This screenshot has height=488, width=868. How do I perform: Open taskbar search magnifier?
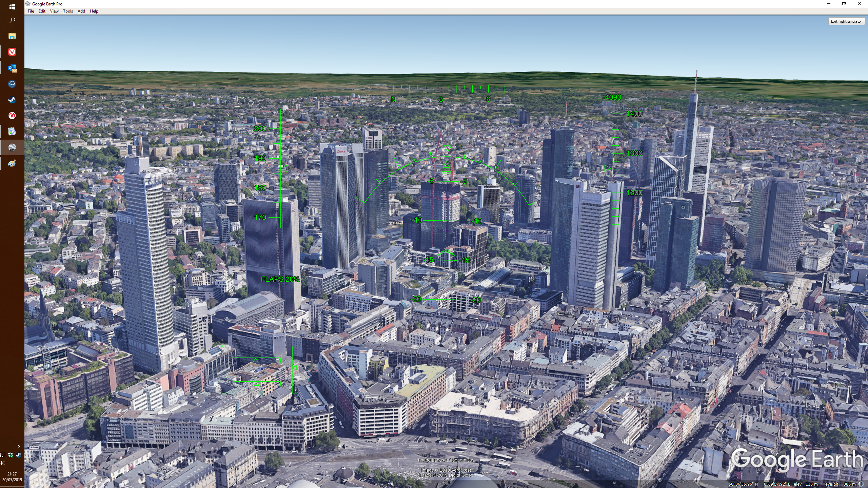12,20
